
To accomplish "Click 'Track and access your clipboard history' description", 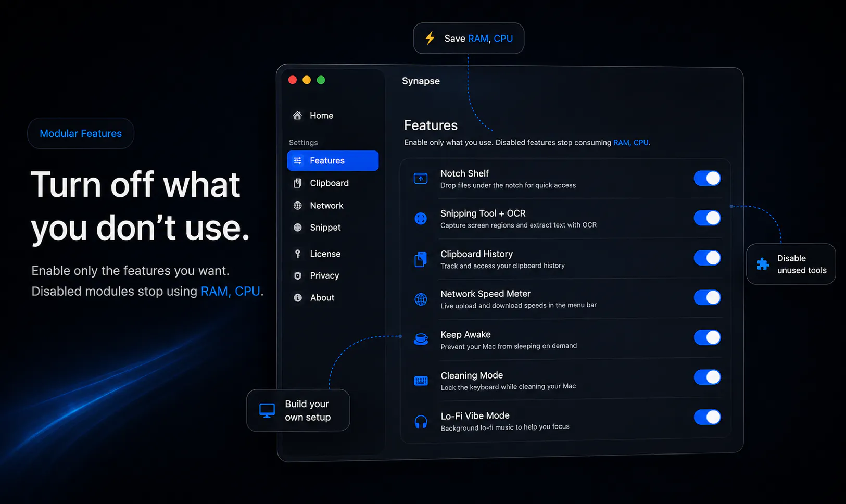I will (502, 266).
